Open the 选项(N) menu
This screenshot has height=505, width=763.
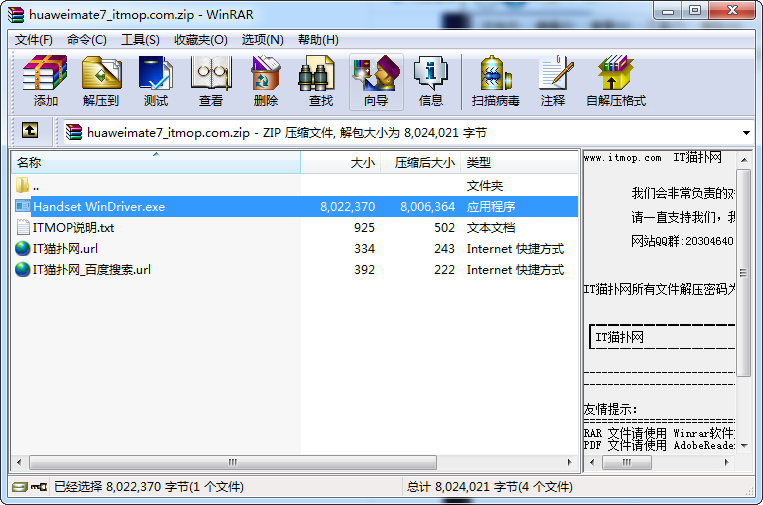pyautogui.click(x=263, y=40)
